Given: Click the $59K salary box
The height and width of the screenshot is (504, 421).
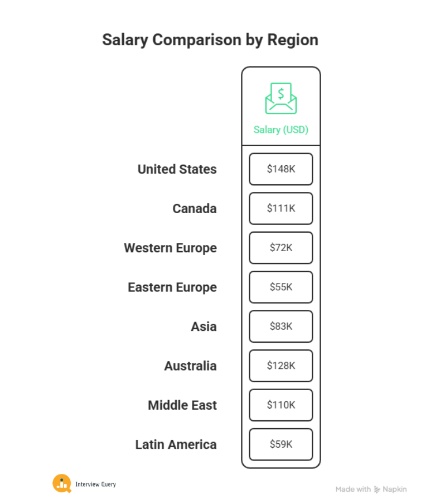Looking at the screenshot, I should [x=280, y=444].
